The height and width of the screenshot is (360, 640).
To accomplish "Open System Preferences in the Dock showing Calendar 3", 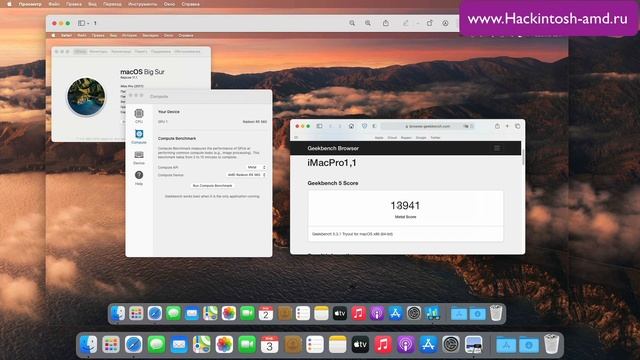I will click(451, 345).
